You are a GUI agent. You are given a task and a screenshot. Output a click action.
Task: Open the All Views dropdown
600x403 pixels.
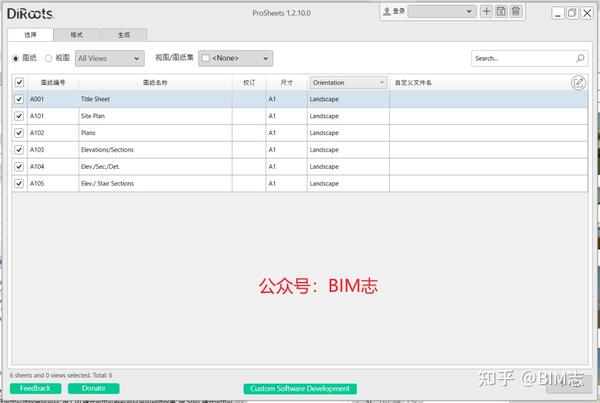[110, 59]
